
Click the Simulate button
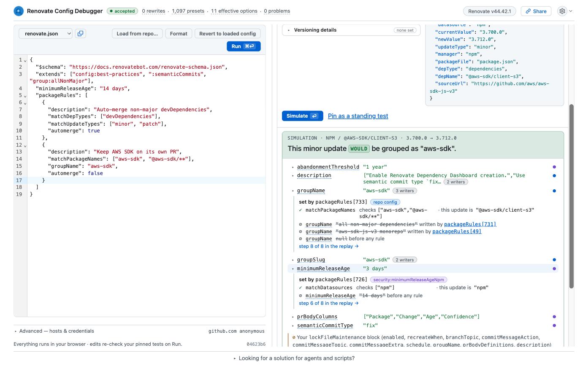(x=302, y=116)
